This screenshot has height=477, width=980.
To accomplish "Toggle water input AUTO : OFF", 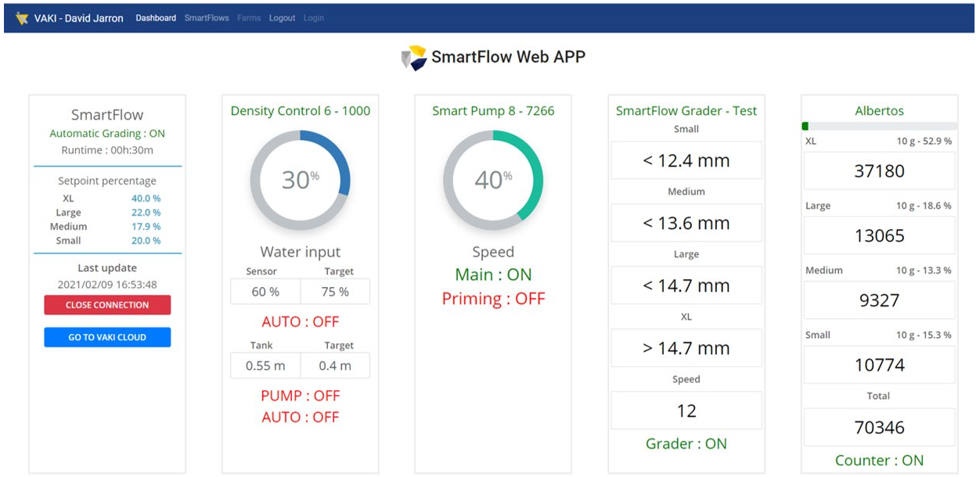I will (301, 321).
